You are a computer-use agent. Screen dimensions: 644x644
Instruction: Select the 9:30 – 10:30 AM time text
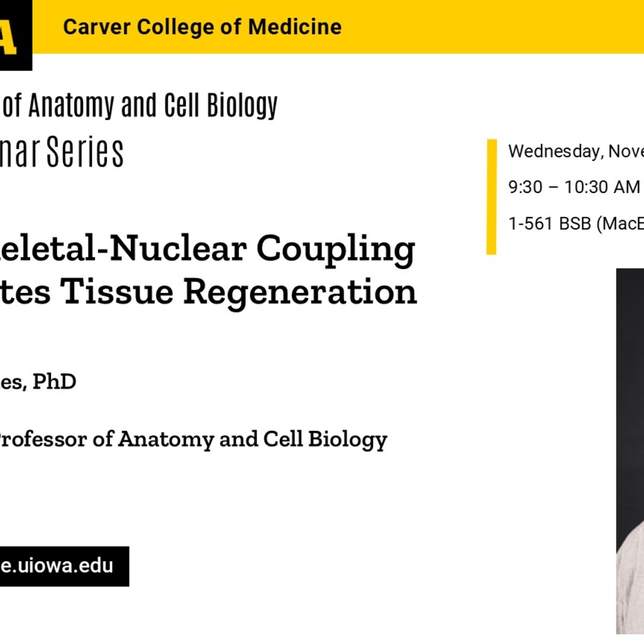(x=574, y=187)
